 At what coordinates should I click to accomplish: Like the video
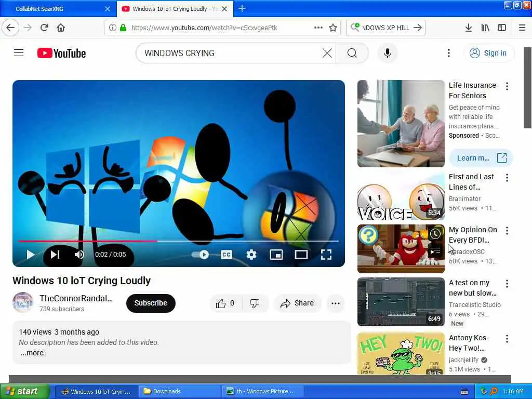pos(225,303)
